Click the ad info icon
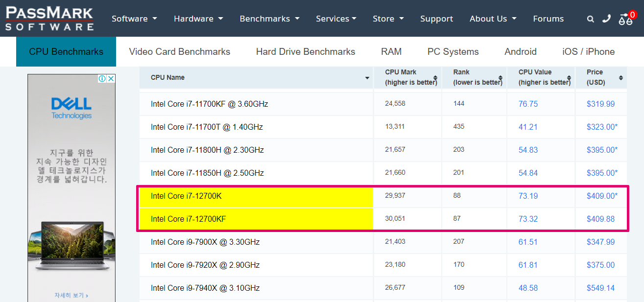 102,79
